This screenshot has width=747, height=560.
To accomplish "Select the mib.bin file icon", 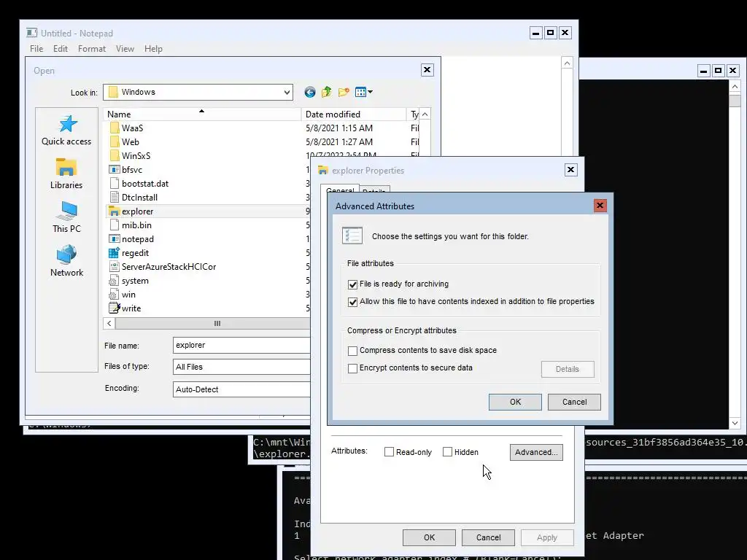I will pos(115,225).
